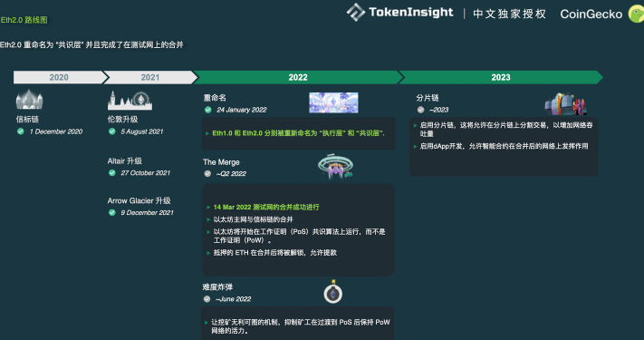Click the London upgrade skyline icon
Screen dimensions: 644x340
130,101
